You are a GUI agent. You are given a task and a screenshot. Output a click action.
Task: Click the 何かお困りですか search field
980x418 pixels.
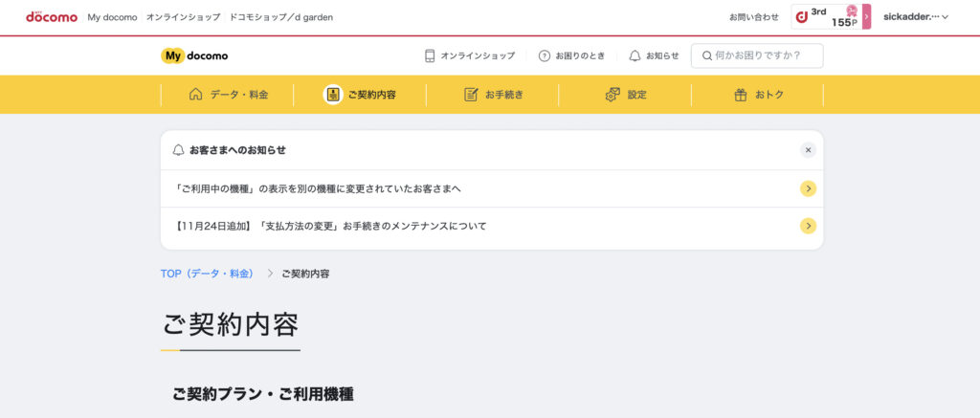click(x=764, y=55)
